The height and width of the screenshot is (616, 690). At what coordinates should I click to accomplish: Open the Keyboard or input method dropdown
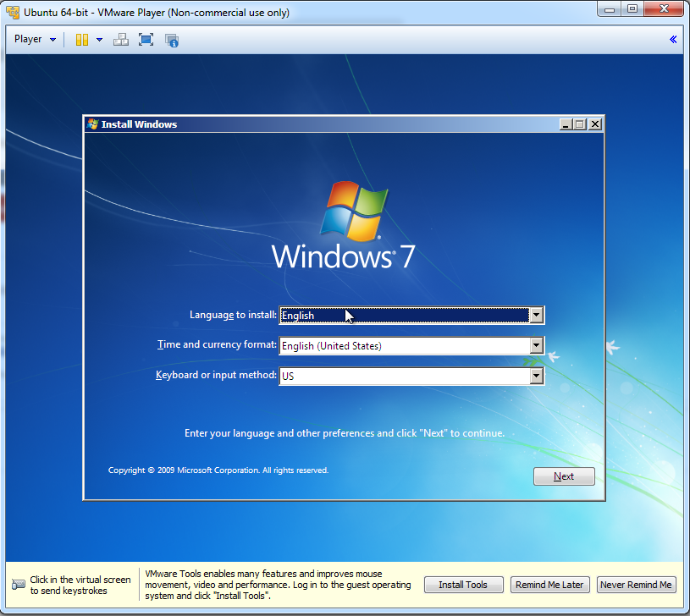[537, 376]
